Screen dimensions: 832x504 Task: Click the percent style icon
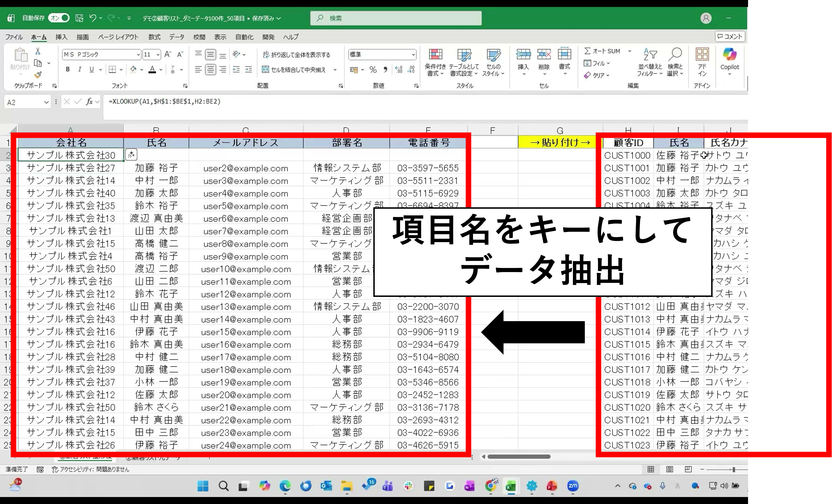pos(373,70)
